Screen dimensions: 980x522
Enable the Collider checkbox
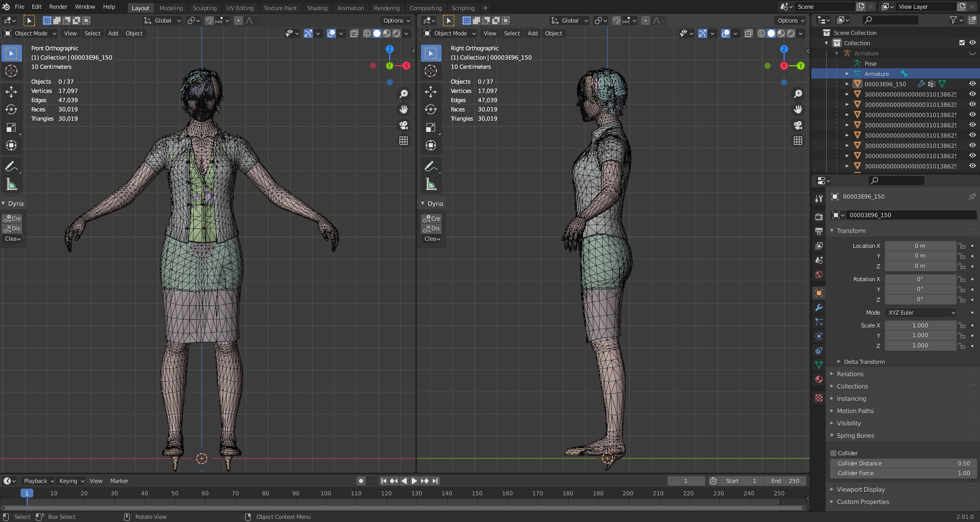833,453
